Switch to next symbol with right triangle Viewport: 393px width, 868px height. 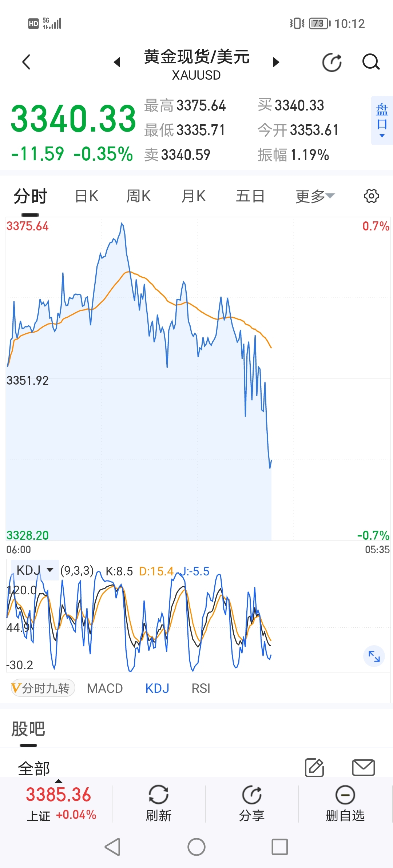pos(276,62)
